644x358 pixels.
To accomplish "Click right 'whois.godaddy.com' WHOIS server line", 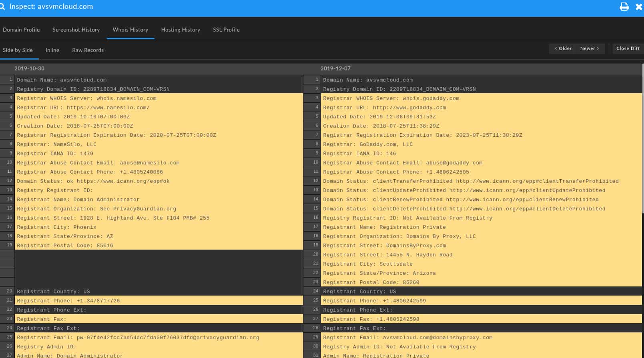I will 481,98.
